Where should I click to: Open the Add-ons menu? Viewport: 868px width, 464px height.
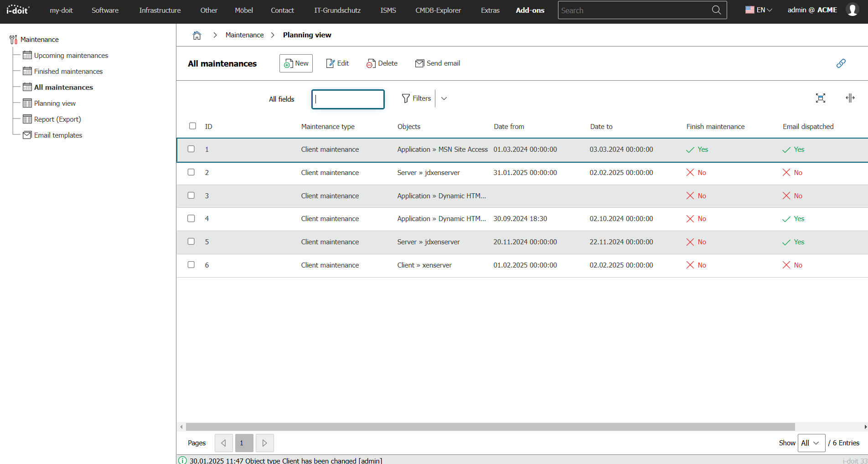point(530,10)
